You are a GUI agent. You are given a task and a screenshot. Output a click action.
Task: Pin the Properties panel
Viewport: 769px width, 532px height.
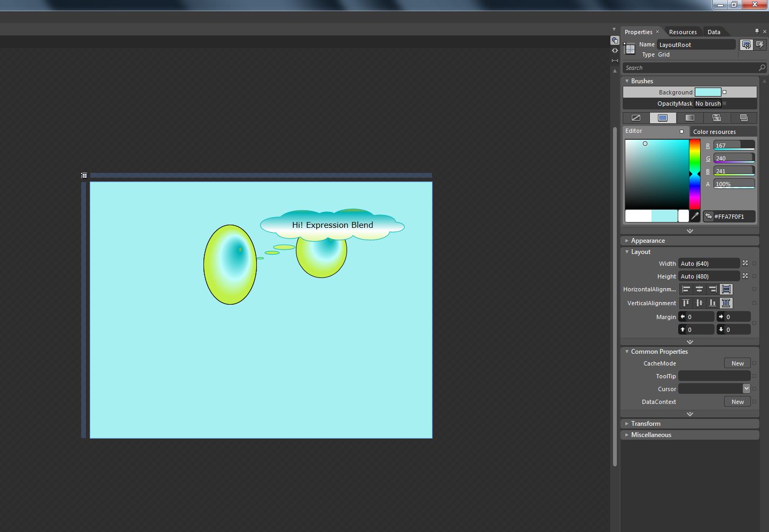pos(757,31)
